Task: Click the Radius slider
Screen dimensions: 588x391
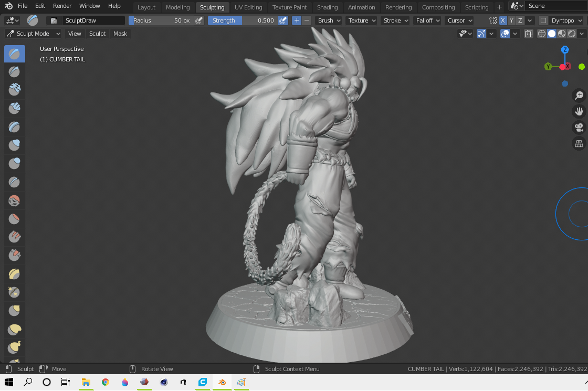Action: pyautogui.click(x=161, y=20)
